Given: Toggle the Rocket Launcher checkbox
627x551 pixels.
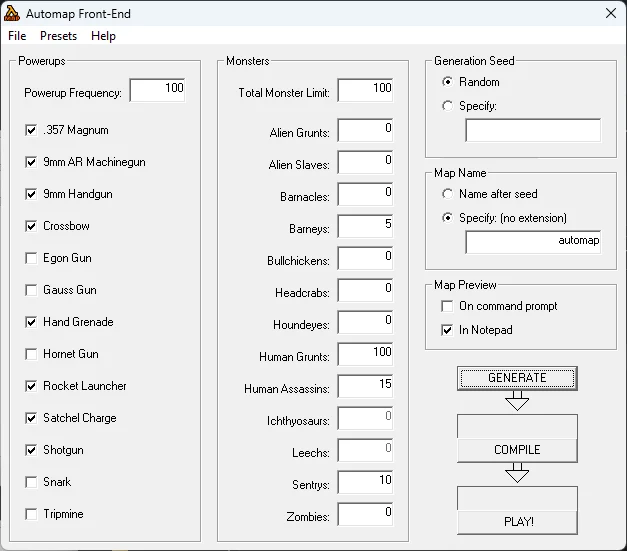Looking at the screenshot, I should [x=31, y=386].
